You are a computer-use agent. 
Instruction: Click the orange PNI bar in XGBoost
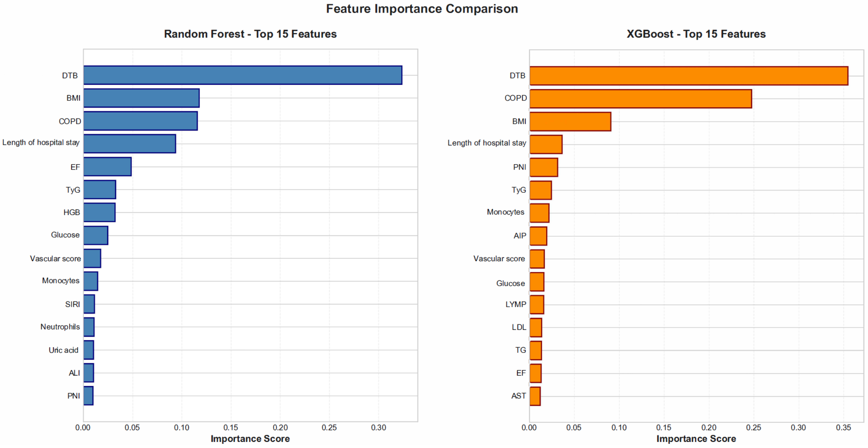[x=544, y=167]
